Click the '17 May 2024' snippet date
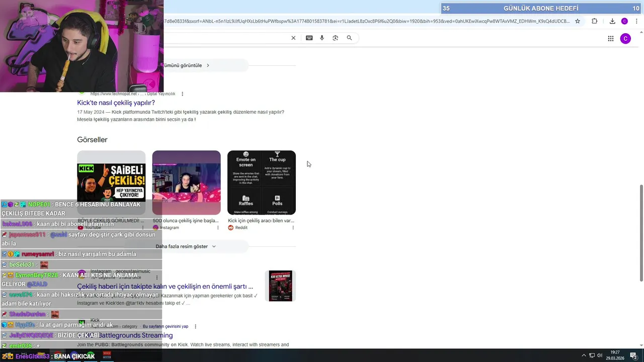 tap(91, 112)
